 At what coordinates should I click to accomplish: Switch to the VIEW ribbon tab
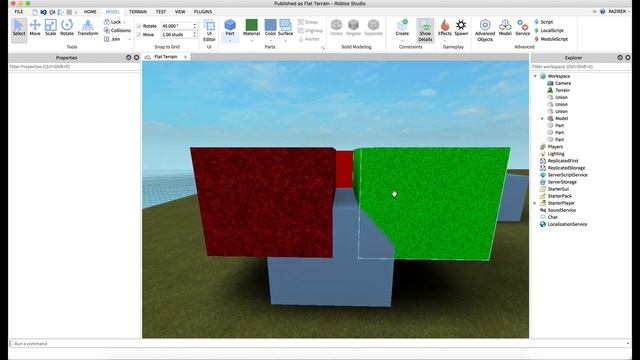point(180,12)
